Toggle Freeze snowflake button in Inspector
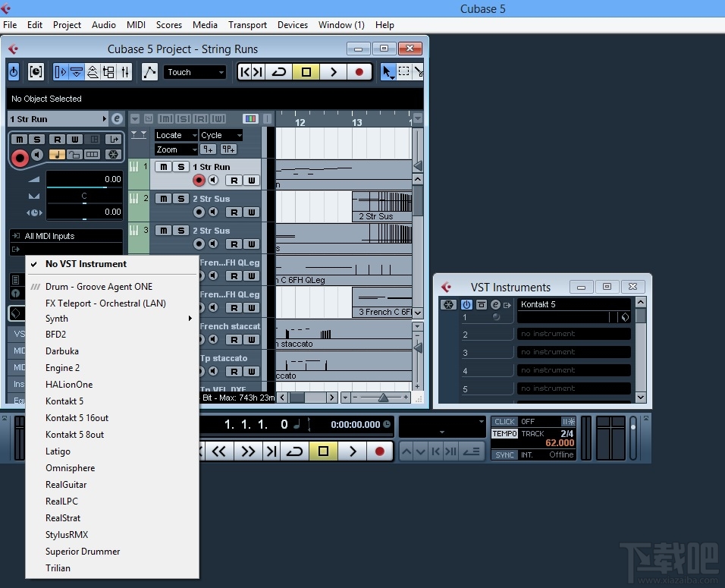The width and height of the screenshot is (725, 588). point(113,155)
